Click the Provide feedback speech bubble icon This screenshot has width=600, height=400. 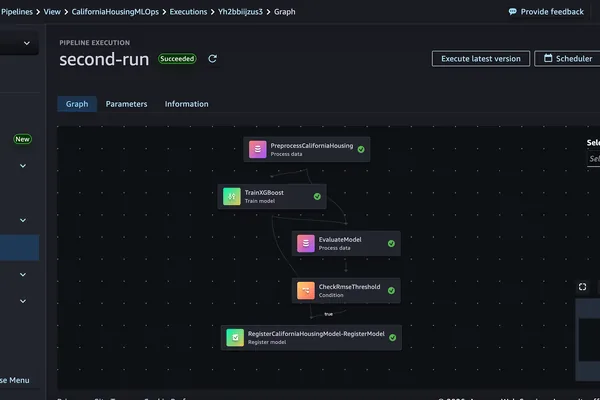[x=512, y=11]
